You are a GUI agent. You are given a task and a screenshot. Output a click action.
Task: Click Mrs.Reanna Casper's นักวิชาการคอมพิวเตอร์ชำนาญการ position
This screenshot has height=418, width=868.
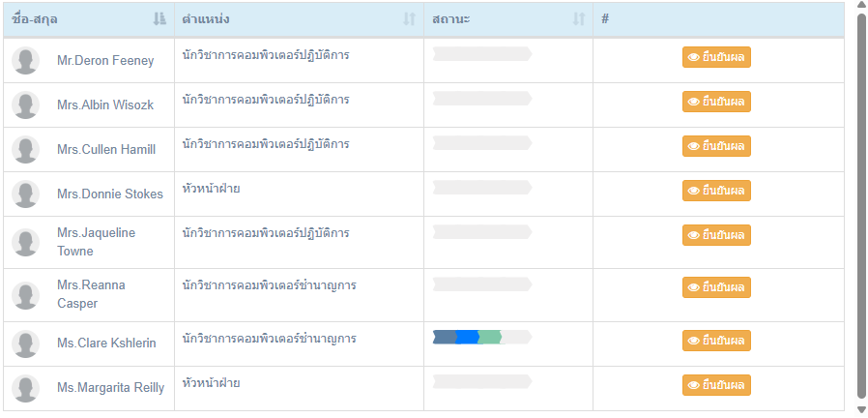pos(269,285)
